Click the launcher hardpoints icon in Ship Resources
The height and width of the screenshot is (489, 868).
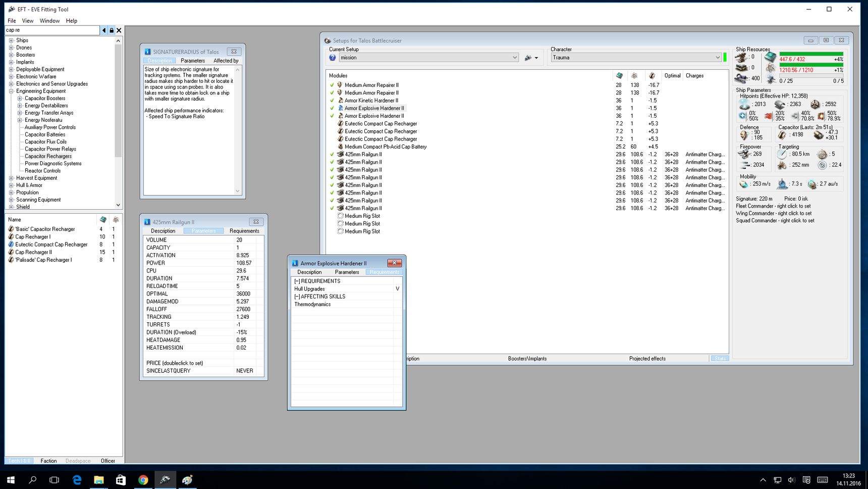point(741,68)
